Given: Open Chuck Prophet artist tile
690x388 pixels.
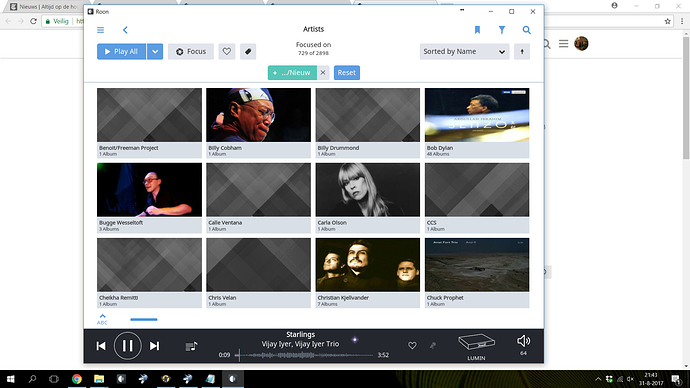Looking at the screenshot, I should tap(477, 273).
